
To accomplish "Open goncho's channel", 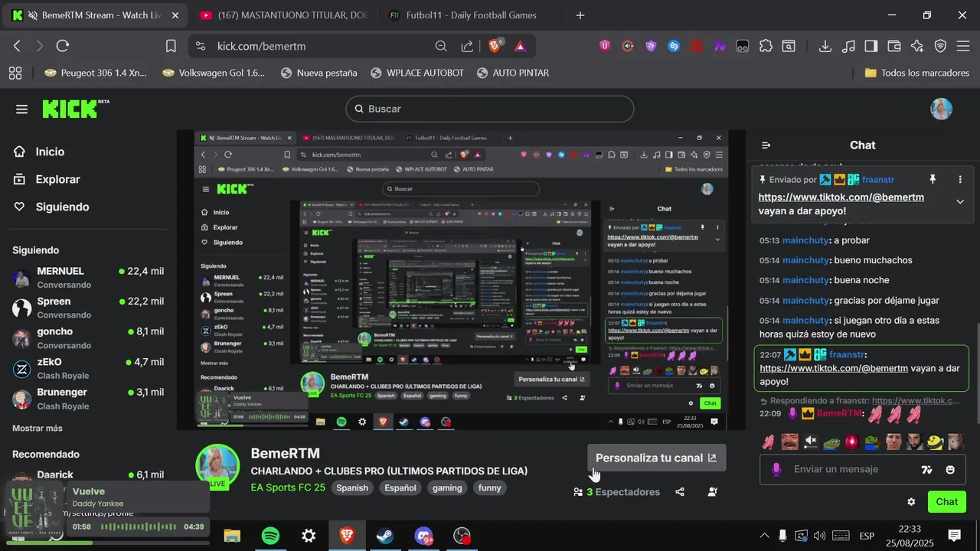I will [88, 337].
